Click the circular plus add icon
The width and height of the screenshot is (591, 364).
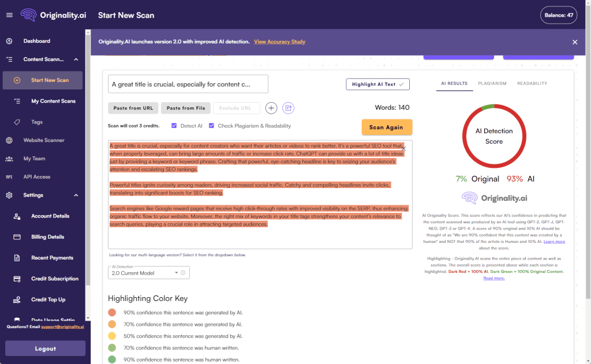271,108
